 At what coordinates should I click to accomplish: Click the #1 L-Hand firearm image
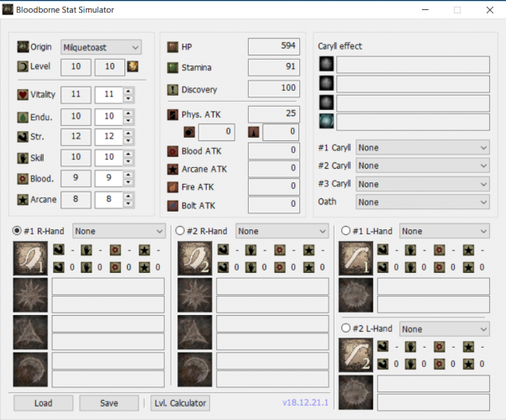coord(356,259)
